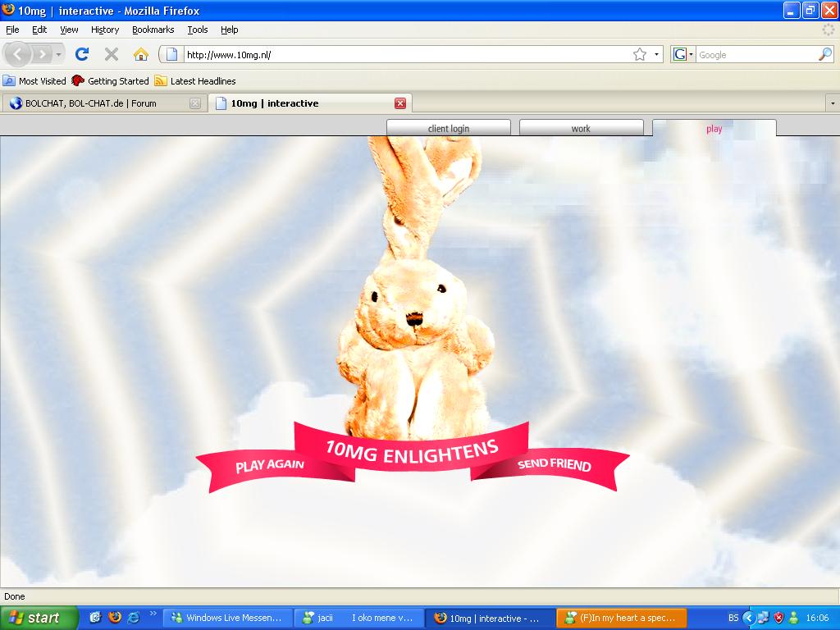The image size is (840, 630).
Task: Show Desktop from the Quick Launch bar
Action: click(95, 618)
